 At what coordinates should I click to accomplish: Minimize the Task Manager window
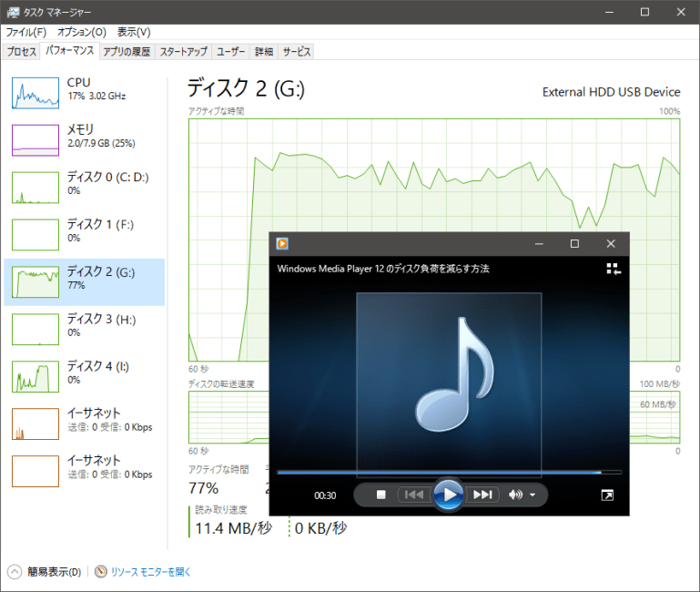coord(610,12)
